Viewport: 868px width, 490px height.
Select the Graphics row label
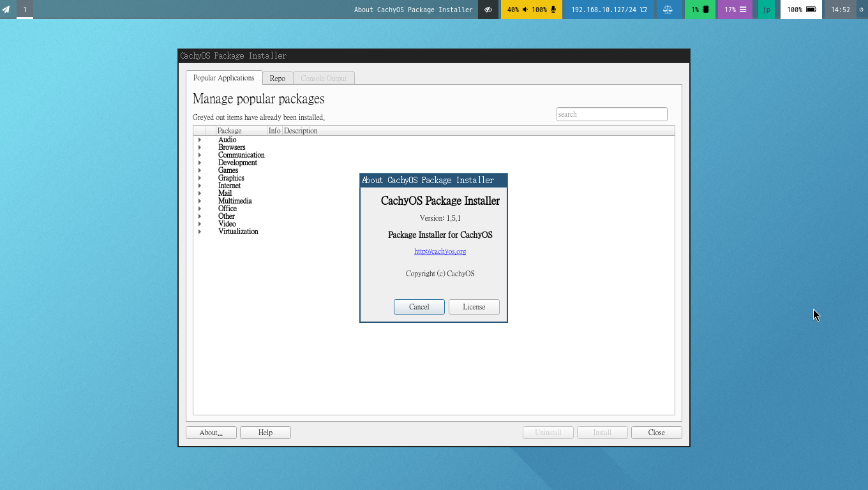(231, 178)
